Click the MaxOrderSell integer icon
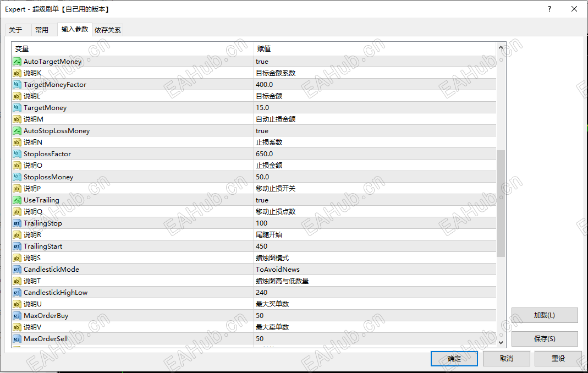 coord(17,339)
